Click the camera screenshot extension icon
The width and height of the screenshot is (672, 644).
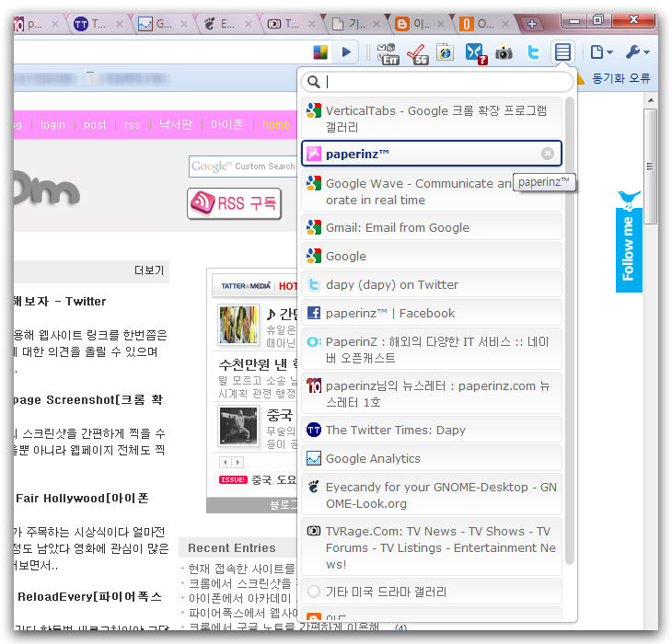point(504,52)
